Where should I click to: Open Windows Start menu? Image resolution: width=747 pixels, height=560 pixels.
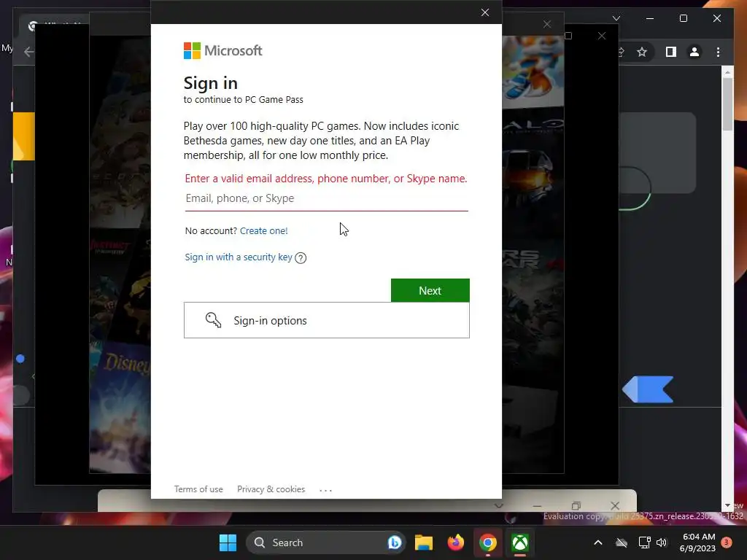click(228, 542)
